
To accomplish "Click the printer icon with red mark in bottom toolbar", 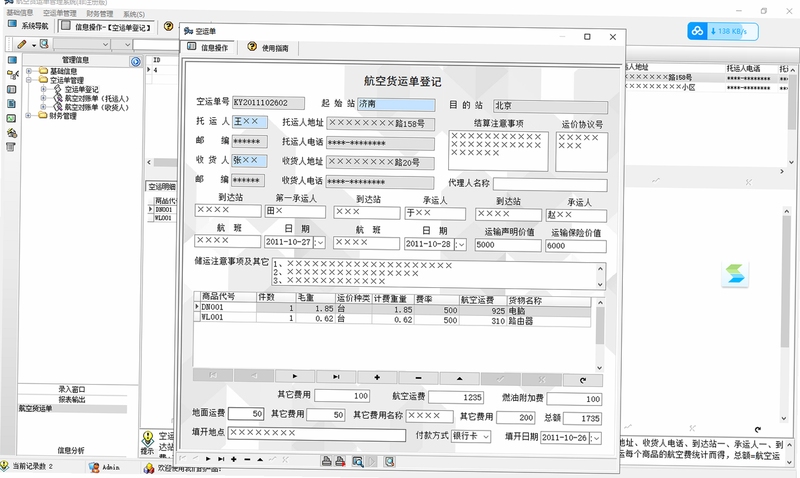I will [340, 461].
